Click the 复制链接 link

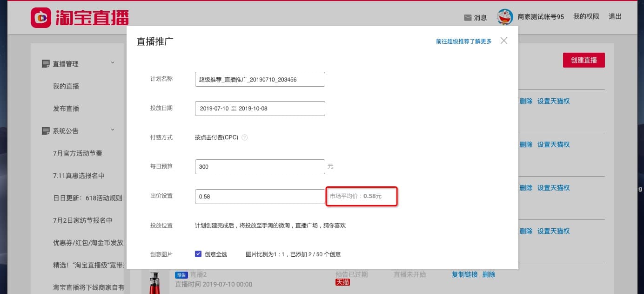click(x=464, y=274)
